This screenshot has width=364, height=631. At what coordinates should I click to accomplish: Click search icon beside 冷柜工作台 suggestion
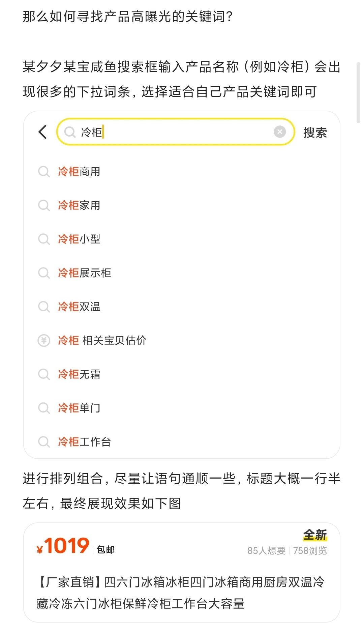(44, 442)
